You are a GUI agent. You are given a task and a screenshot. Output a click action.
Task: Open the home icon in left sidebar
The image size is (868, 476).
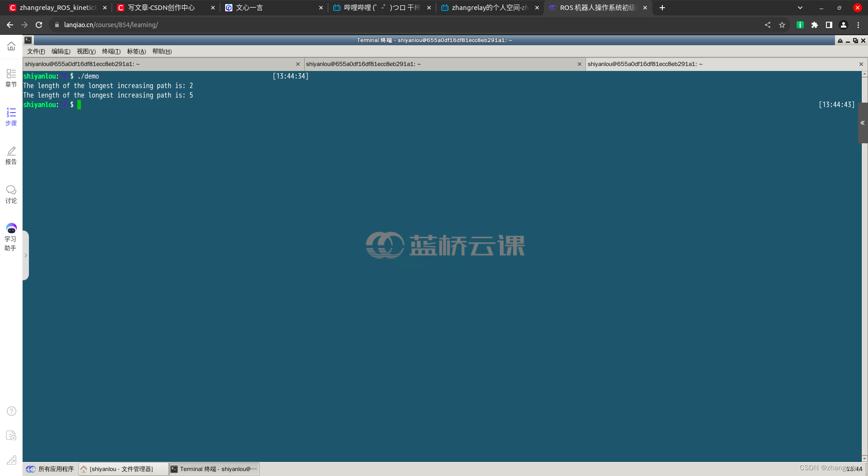click(11, 46)
